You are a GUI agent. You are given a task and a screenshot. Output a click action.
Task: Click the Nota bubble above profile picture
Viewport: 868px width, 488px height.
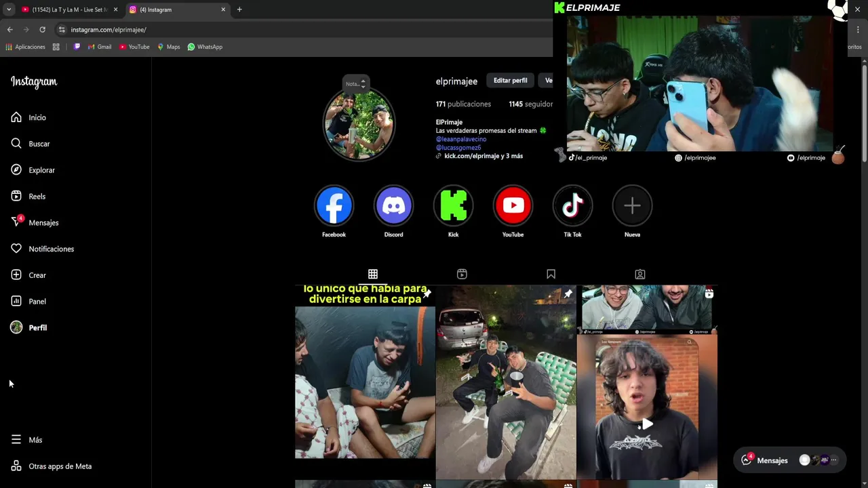coord(355,83)
